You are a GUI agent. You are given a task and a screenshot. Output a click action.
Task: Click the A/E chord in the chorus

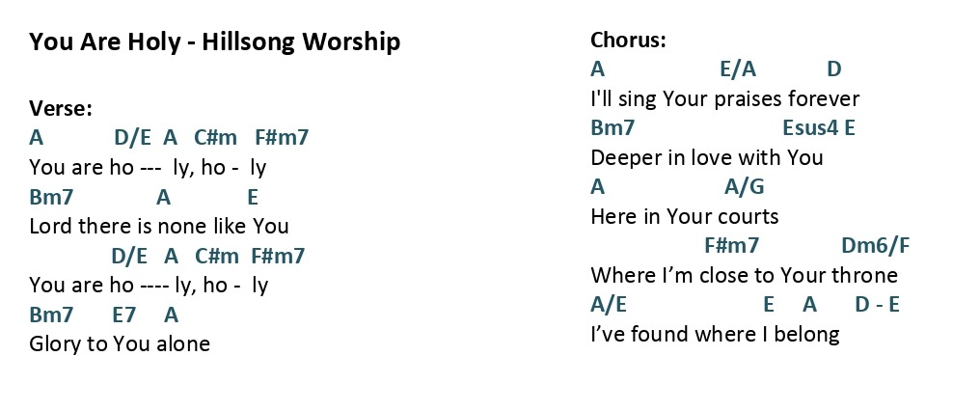click(608, 305)
